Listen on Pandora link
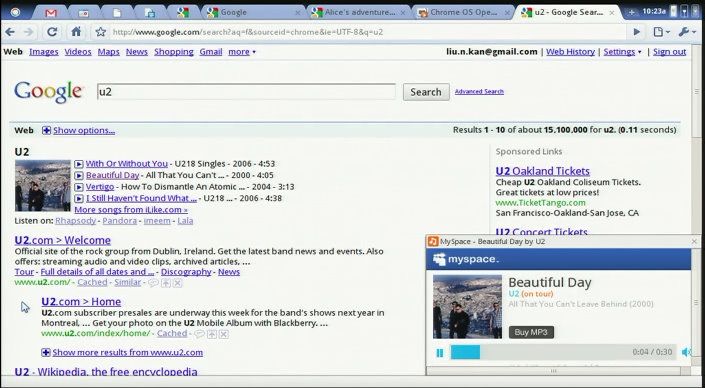The height and width of the screenshot is (388, 705). [120, 221]
